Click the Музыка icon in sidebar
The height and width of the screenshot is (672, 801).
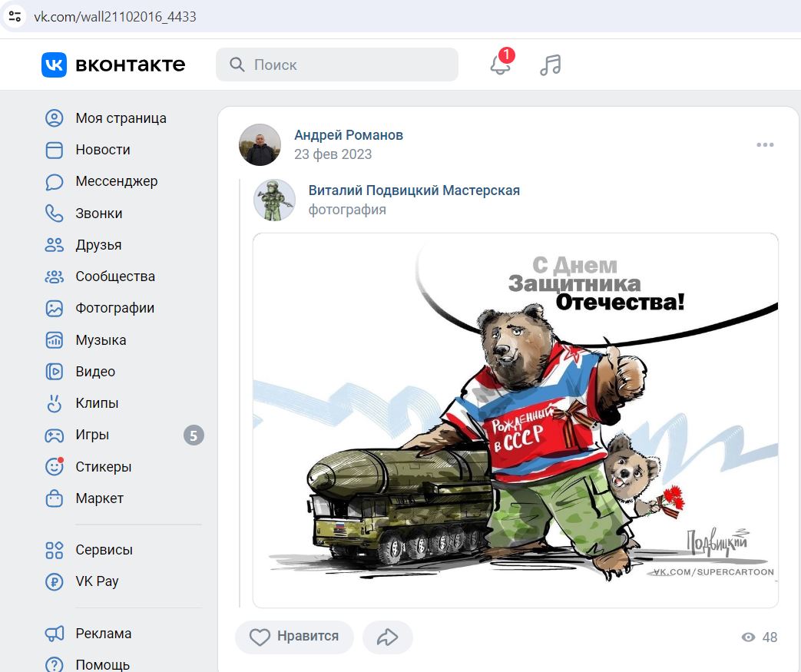point(55,339)
